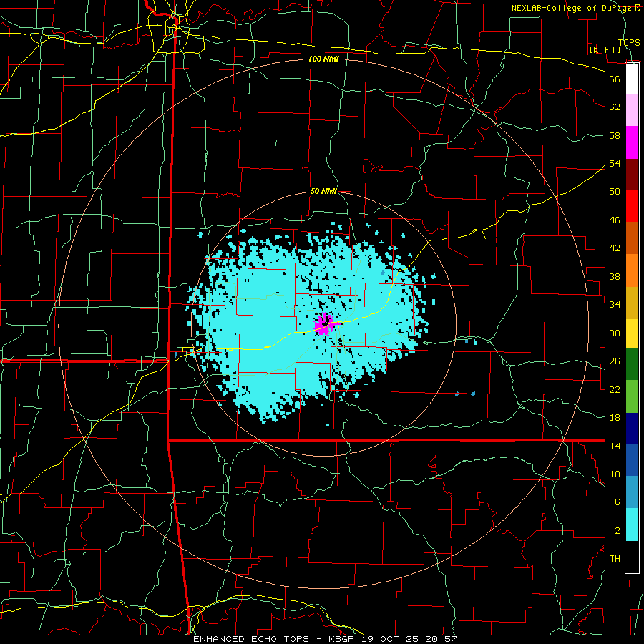Viewport: 644px width, 644px height.
Task: Click the 50 NMI range ring label
Action: (x=323, y=191)
